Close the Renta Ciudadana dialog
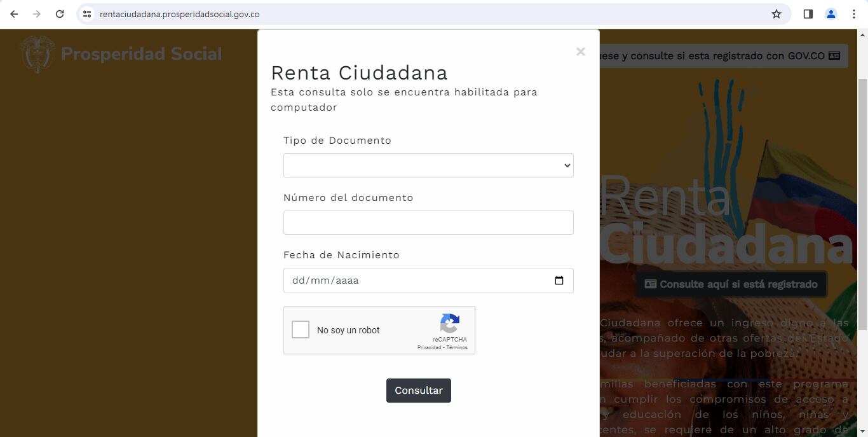Screen dimensions: 868x437 click(x=580, y=52)
